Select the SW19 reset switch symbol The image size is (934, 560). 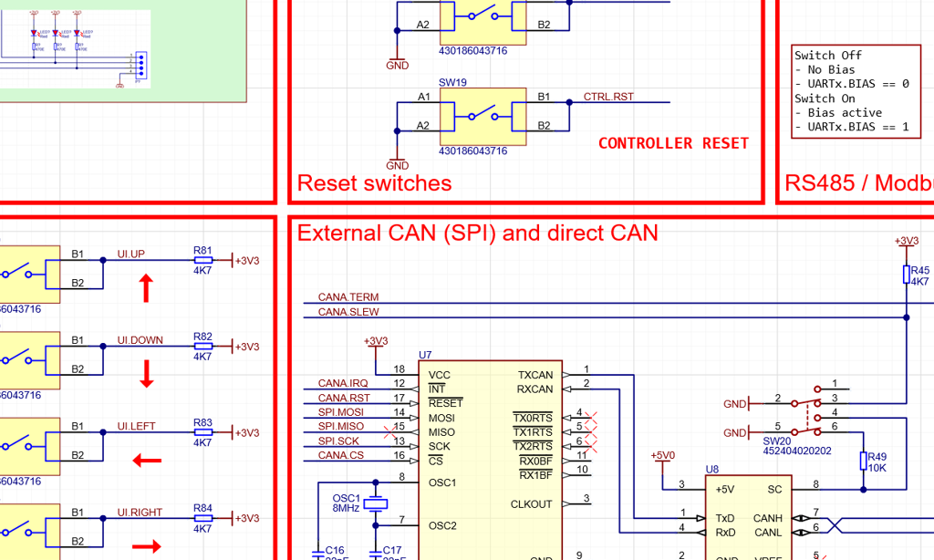pos(483,116)
